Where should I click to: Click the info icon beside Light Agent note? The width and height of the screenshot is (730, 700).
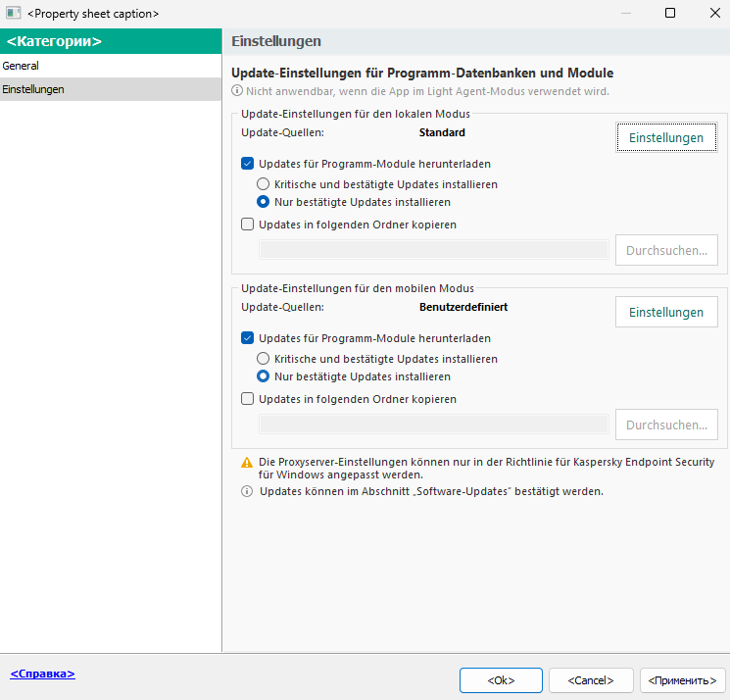237,91
